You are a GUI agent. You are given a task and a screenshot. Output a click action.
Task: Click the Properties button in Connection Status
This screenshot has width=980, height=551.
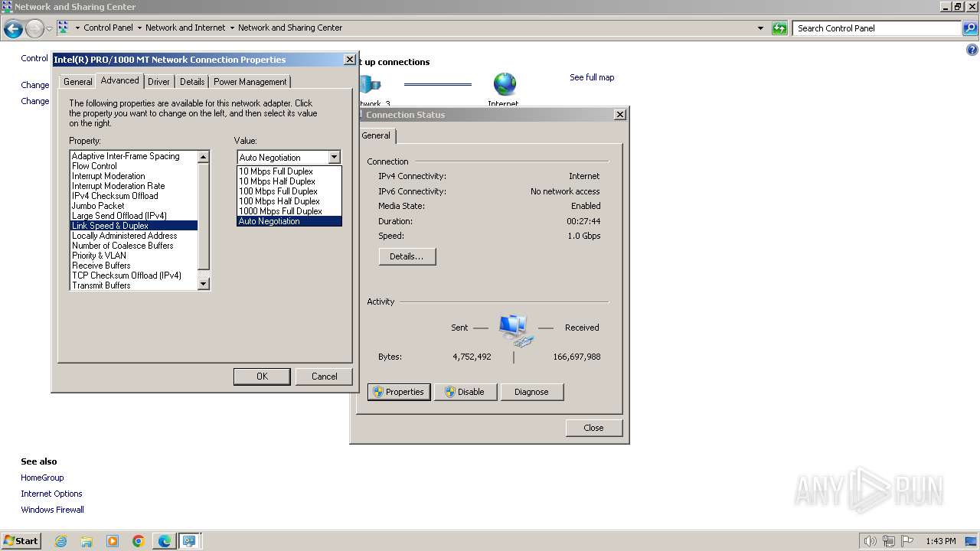point(399,392)
